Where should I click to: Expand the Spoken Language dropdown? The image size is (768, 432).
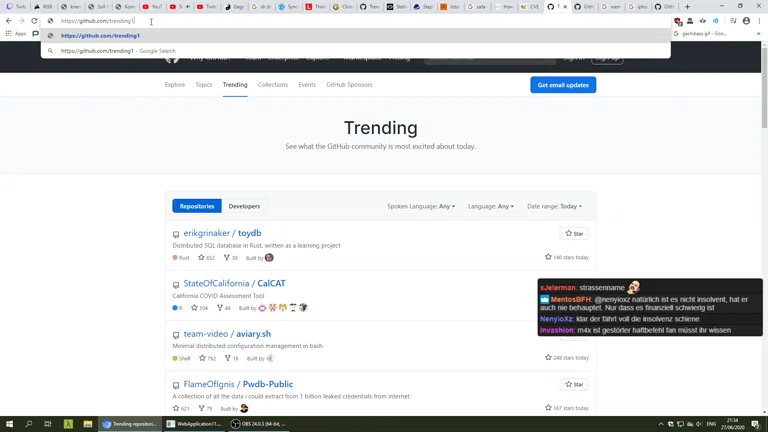tap(421, 206)
